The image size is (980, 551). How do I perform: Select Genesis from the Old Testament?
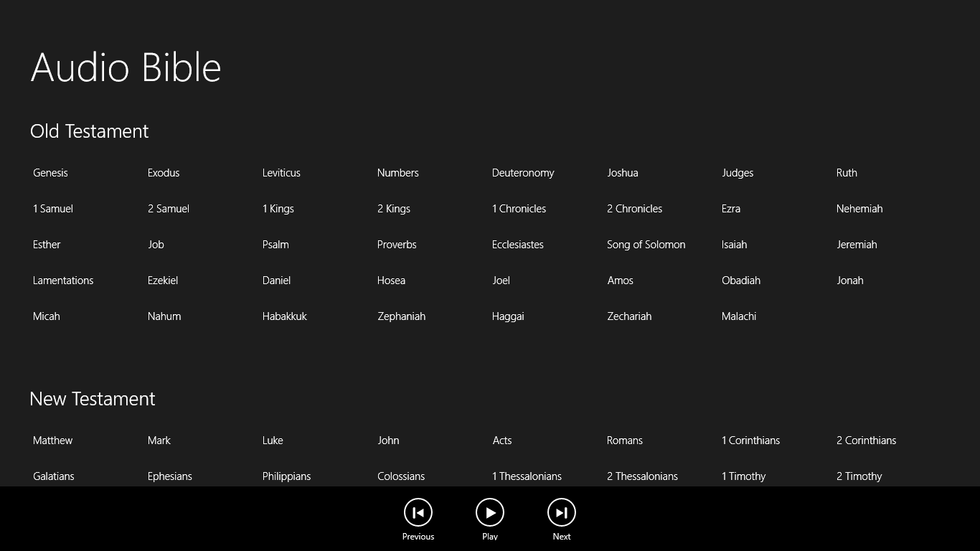click(50, 172)
